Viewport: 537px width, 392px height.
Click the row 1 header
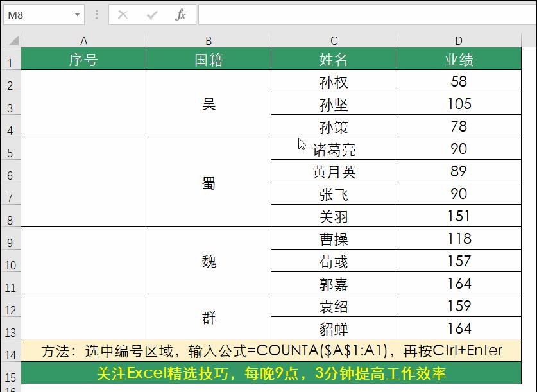[12, 58]
